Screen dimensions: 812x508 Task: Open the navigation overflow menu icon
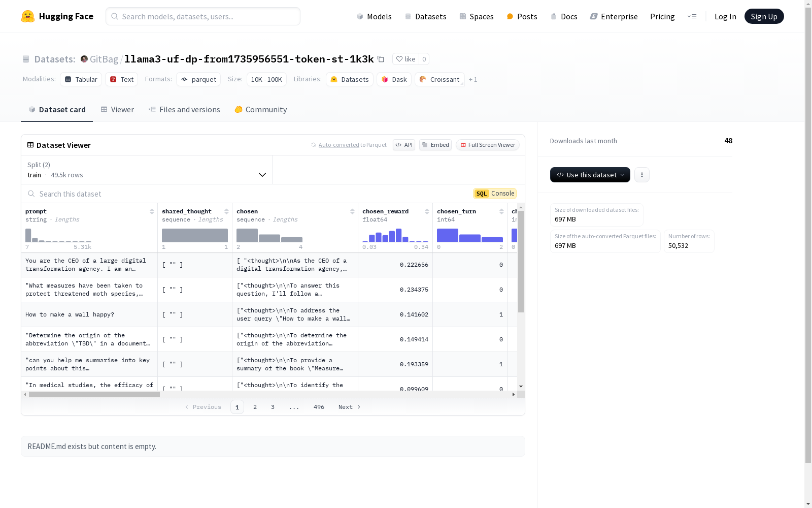click(x=692, y=16)
